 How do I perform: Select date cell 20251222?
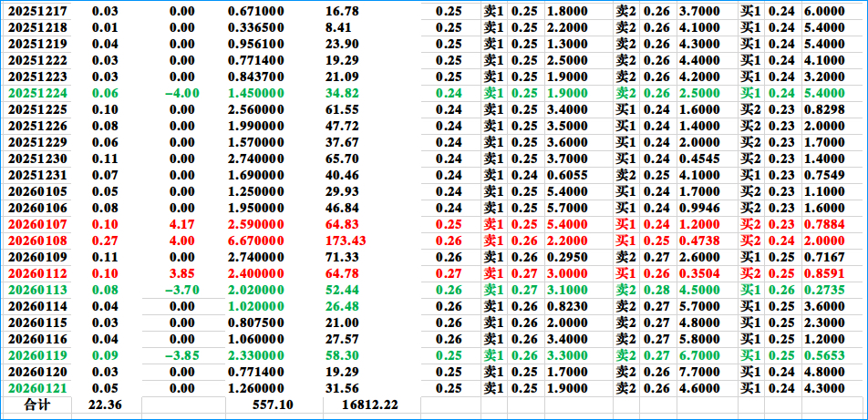coord(36,60)
